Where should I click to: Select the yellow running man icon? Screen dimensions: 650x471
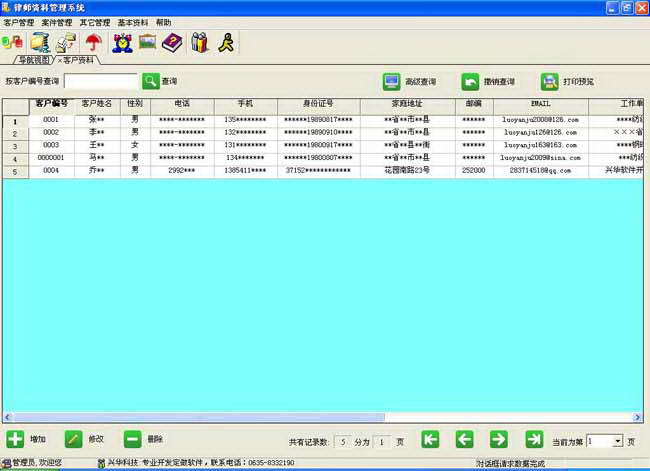click(227, 42)
